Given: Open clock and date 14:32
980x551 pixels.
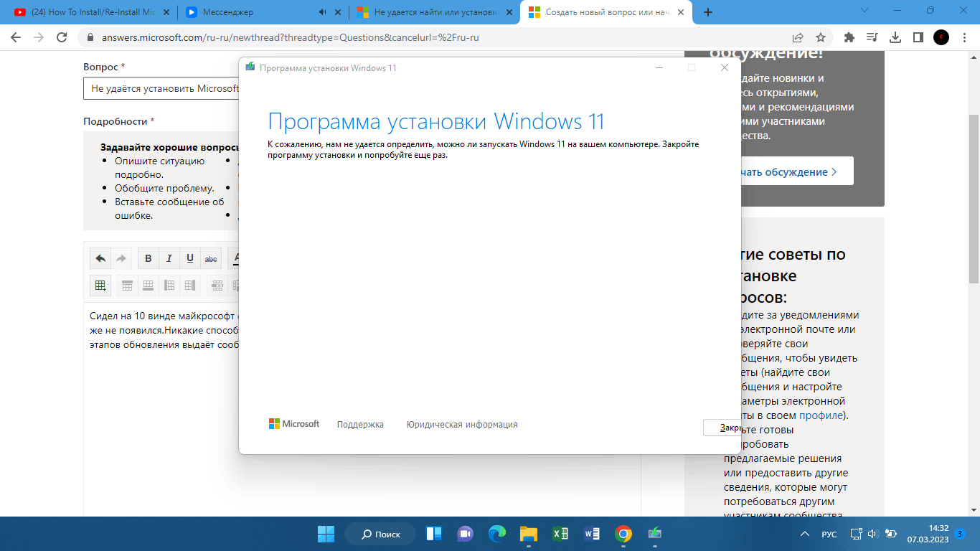Looking at the screenshot, I should coord(928,534).
